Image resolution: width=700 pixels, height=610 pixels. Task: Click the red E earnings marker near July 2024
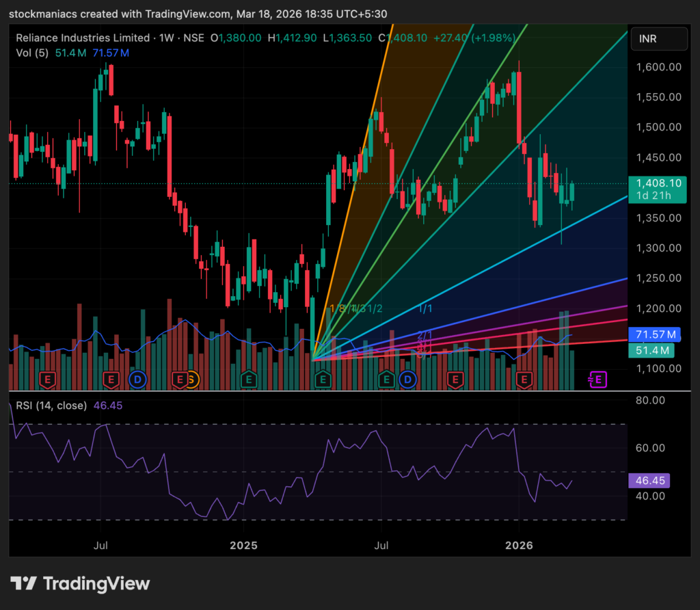coord(112,380)
